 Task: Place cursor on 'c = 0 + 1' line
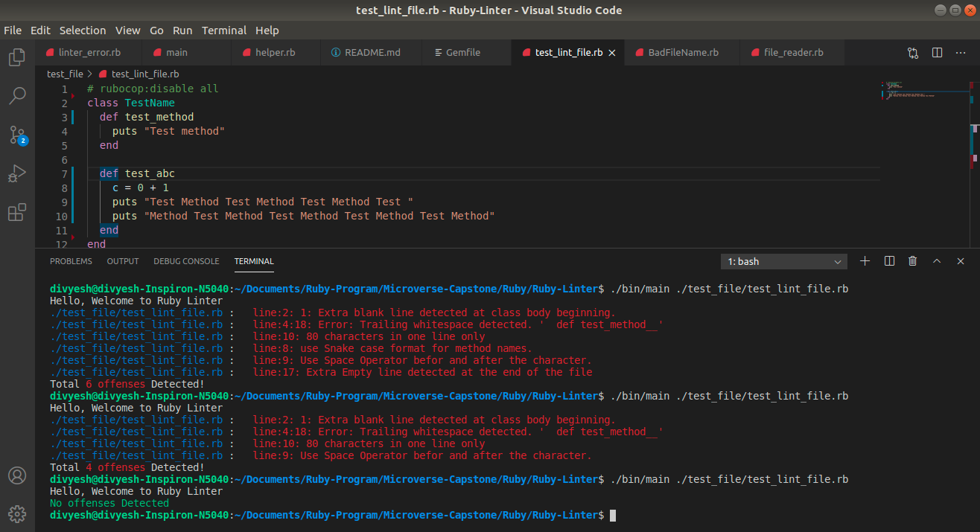tap(141, 188)
